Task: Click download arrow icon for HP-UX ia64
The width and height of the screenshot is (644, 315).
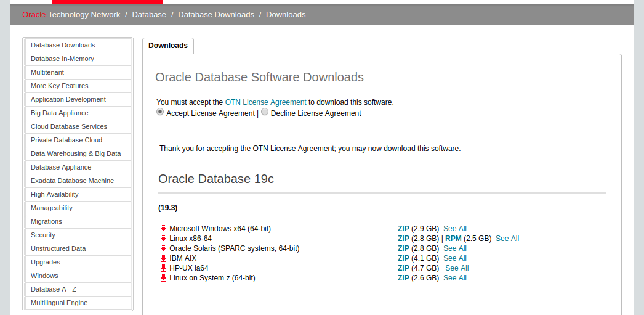Action: [x=163, y=268]
